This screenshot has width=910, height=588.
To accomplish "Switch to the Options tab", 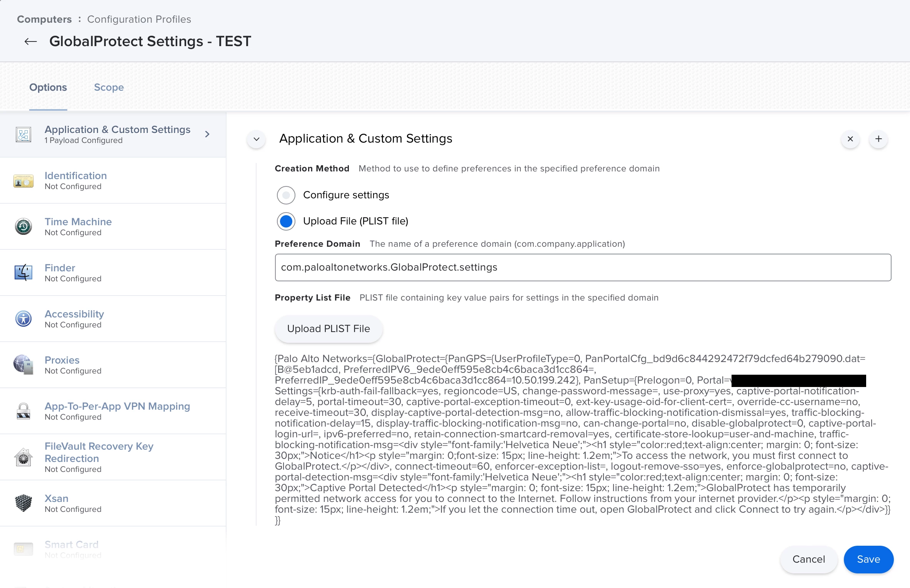I will click(48, 88).
